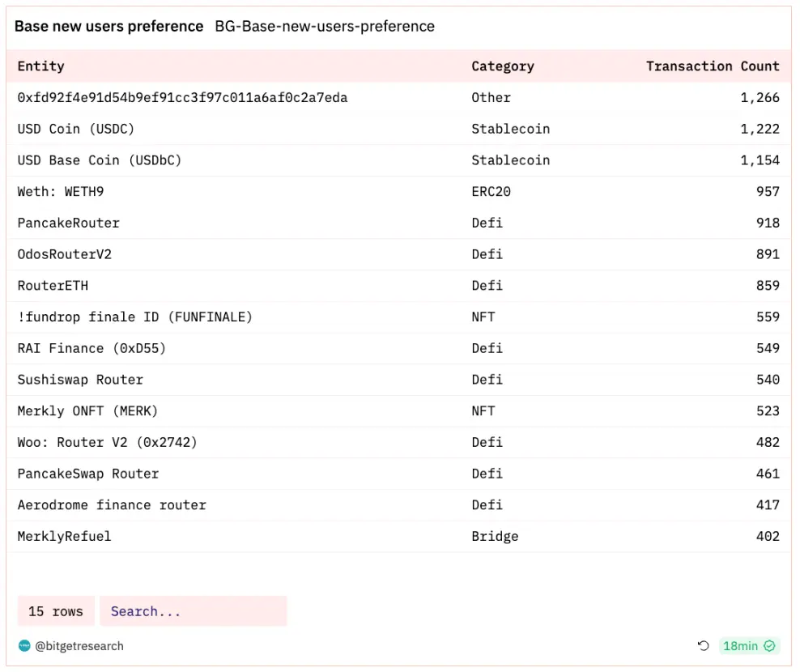The image size is (800, 672).
Task: Click the ERC20 category cell
Action: click(x=491, y=191)
